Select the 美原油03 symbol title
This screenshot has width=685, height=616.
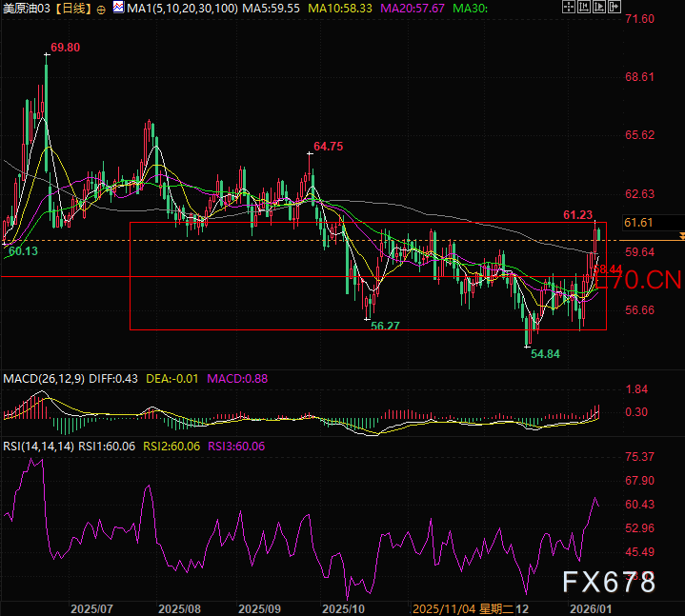pos(25,8)
